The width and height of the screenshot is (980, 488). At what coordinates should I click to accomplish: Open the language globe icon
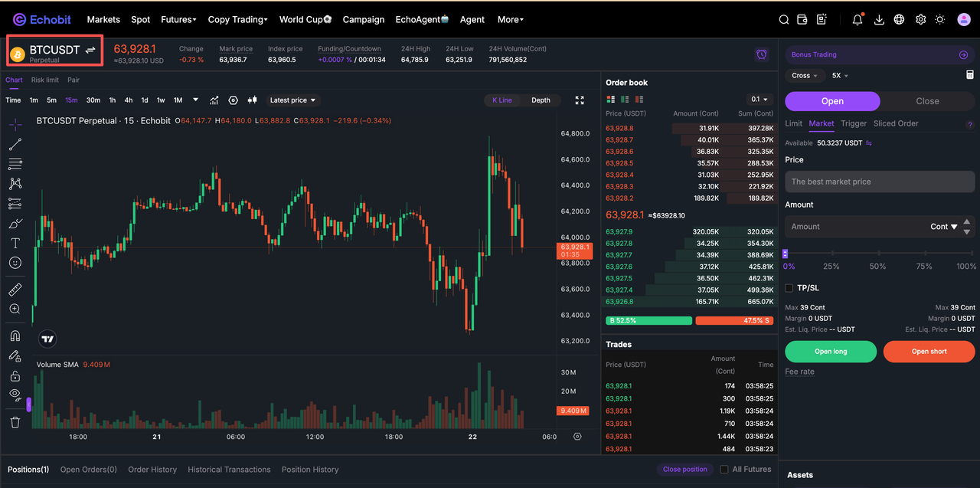pyautogui.click(x=900, y=19)
